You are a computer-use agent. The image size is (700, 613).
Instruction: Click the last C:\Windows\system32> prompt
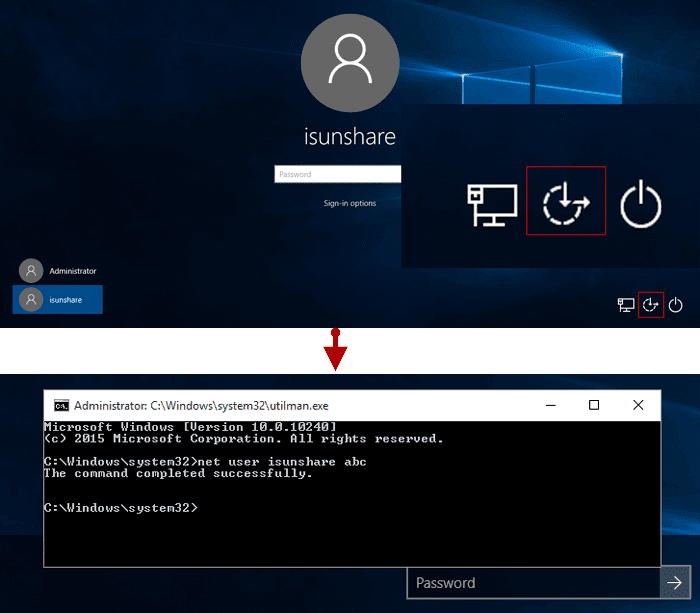(x=121, y=508)
